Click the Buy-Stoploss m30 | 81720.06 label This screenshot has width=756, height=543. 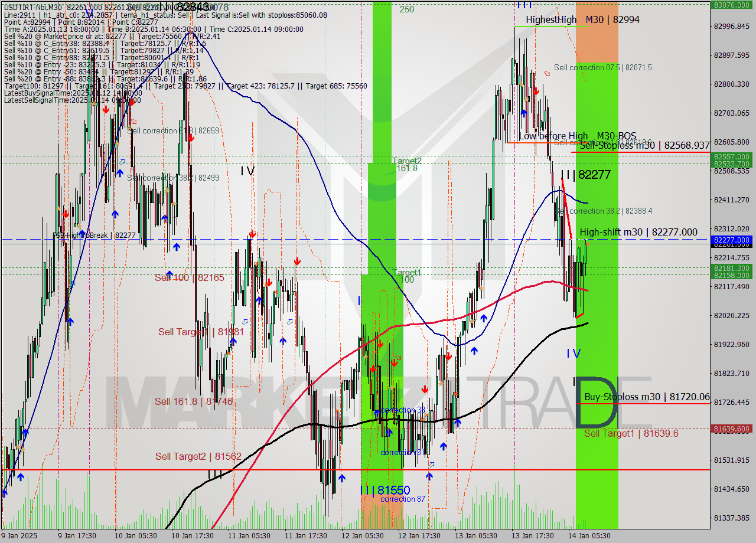coord(647,397)
